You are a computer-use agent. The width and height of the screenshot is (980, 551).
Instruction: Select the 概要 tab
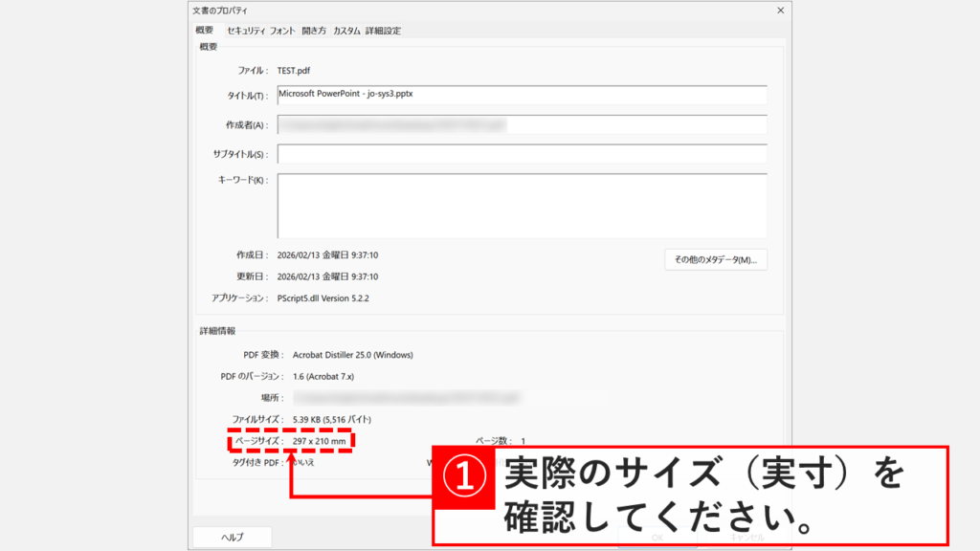pos(206,30)
